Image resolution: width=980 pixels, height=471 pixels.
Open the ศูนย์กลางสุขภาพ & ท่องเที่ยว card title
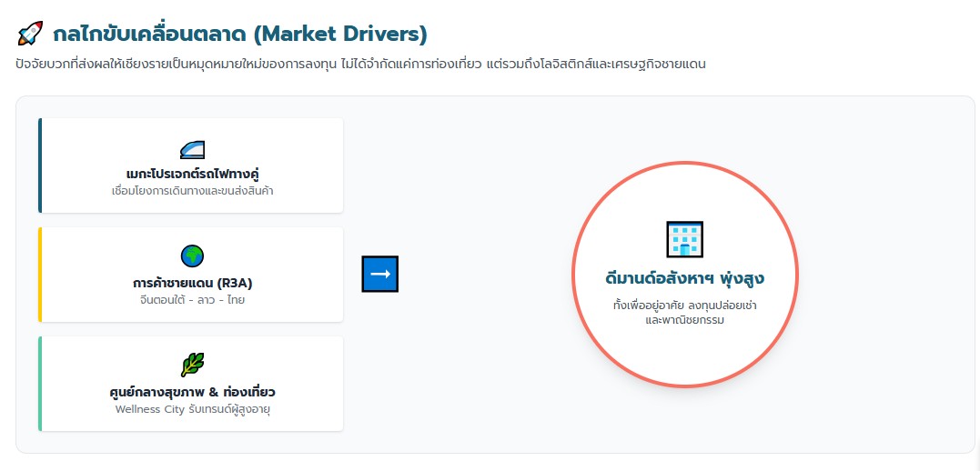click(192, 392)
